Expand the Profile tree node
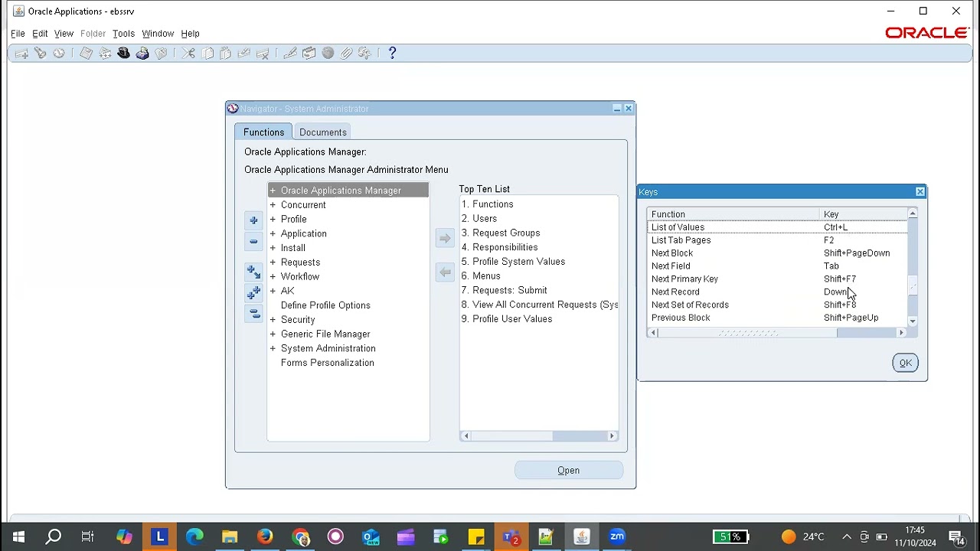Viewport: 980px width, 551px height. point(273,220)
